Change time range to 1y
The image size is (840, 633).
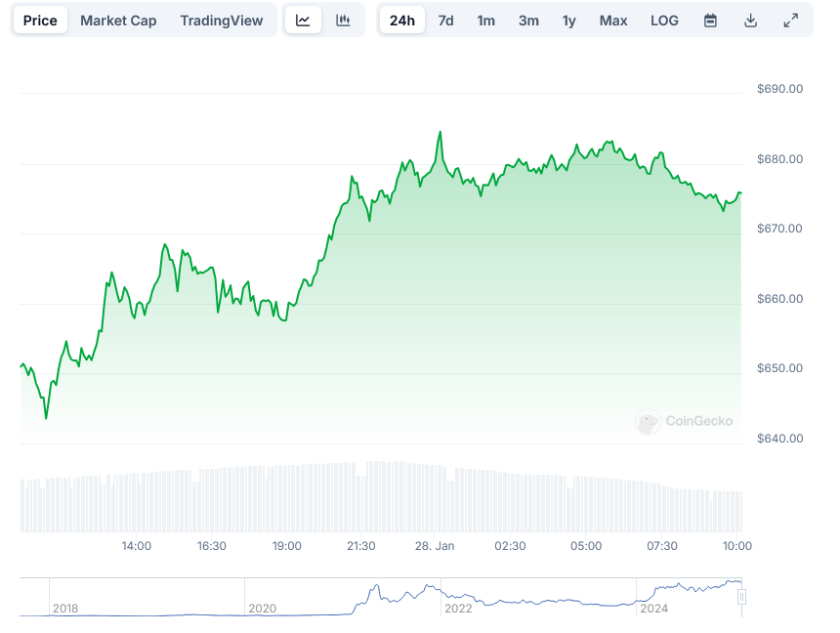[568, 21]
